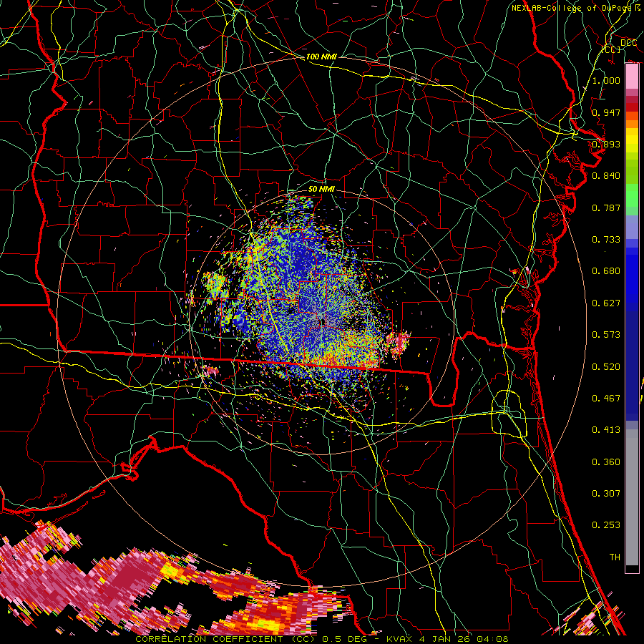Select the 0.787 legend value
This screenshot has height=644, width=644.
[x=606, y=208]
